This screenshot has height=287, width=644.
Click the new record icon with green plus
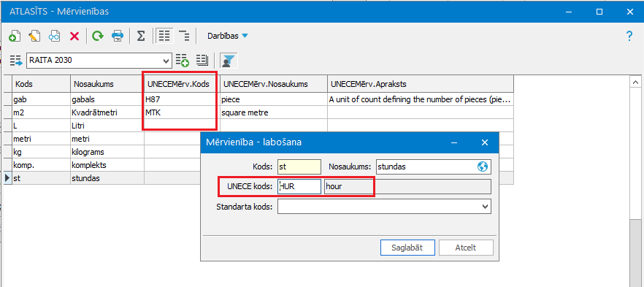coord(15,36)
